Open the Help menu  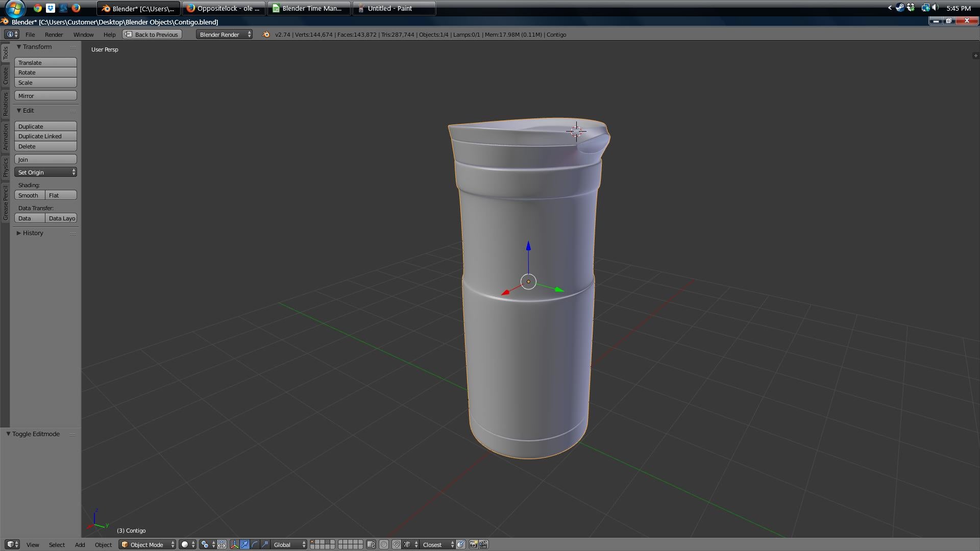coord(109,34)
